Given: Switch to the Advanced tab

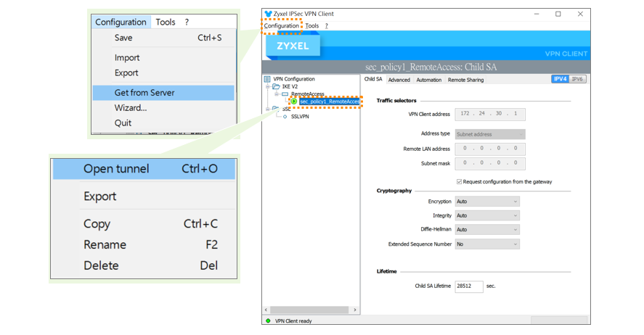Looking at the screenshot, I should (x=399, y=80).
